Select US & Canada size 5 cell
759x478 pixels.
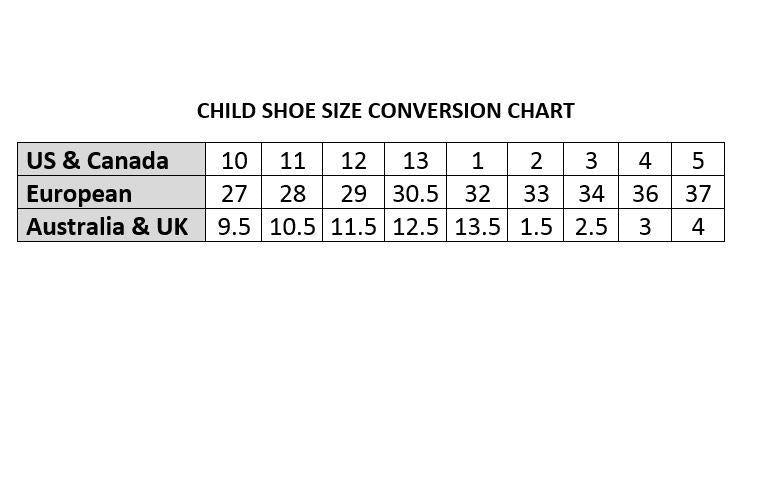click(x=698, y=160)
